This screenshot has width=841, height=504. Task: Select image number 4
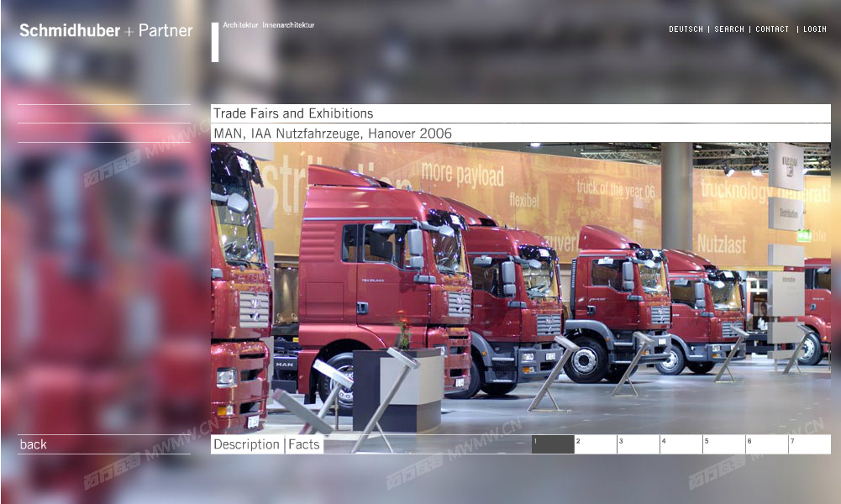681,444
